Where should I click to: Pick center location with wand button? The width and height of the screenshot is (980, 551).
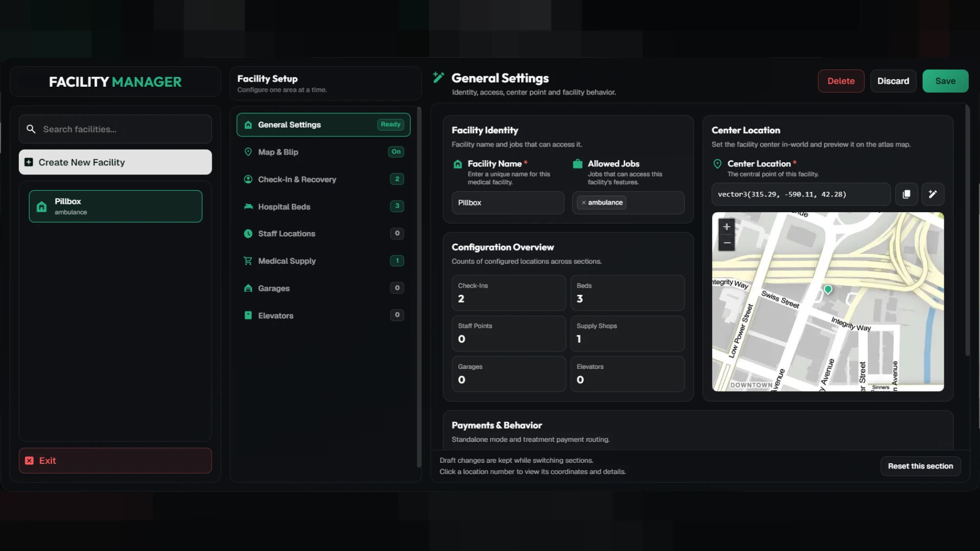933,194
